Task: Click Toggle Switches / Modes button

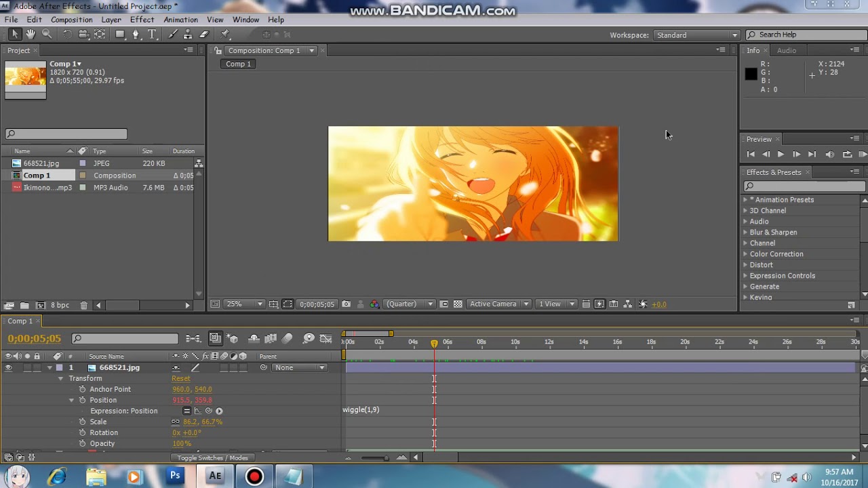Action: click(213, 458)
